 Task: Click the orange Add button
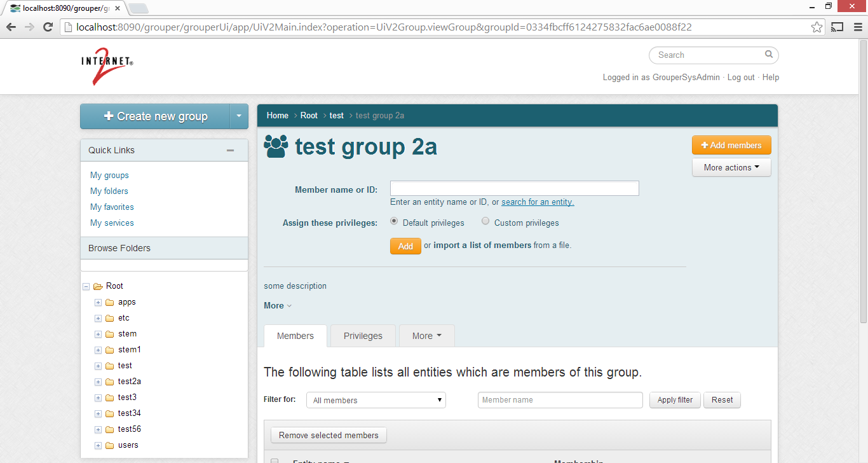[x=405, y=246]
